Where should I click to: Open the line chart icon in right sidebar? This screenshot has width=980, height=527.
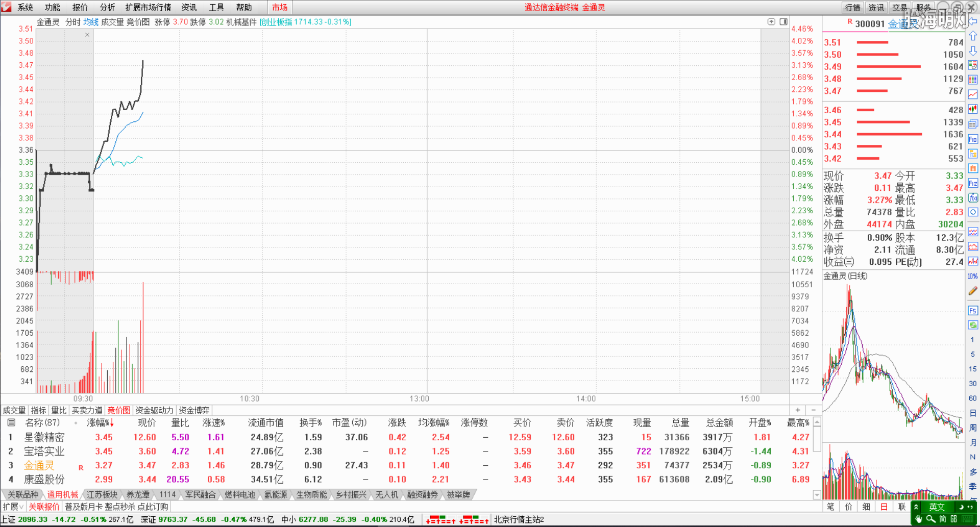point(973,94)
